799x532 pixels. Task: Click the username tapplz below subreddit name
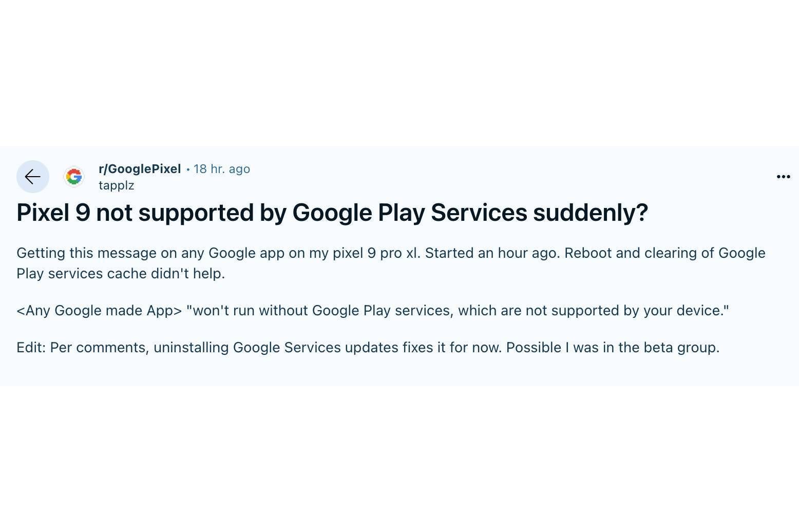(116, 185)
